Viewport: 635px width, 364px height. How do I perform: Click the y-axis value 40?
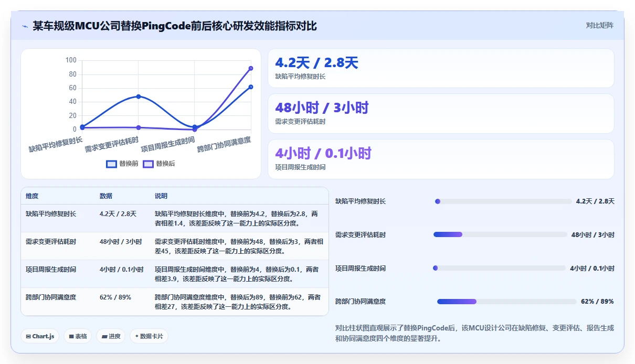pos(73,102)
